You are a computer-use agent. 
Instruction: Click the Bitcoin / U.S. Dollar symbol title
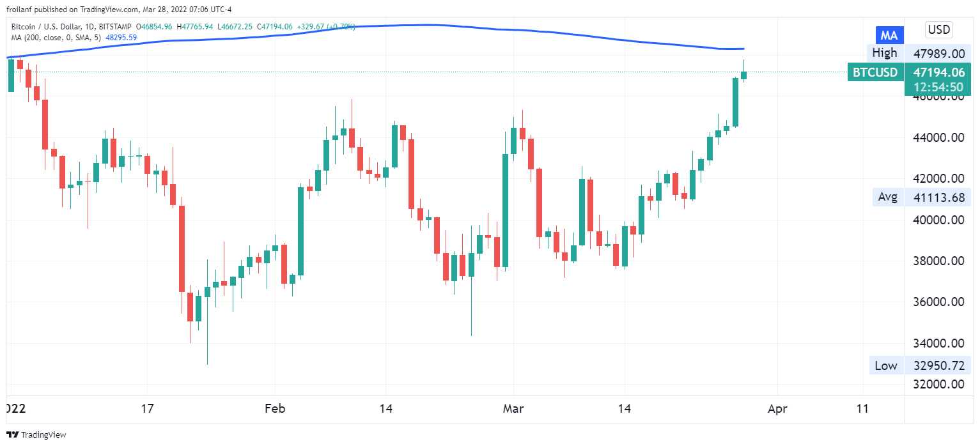click(54, 27)
